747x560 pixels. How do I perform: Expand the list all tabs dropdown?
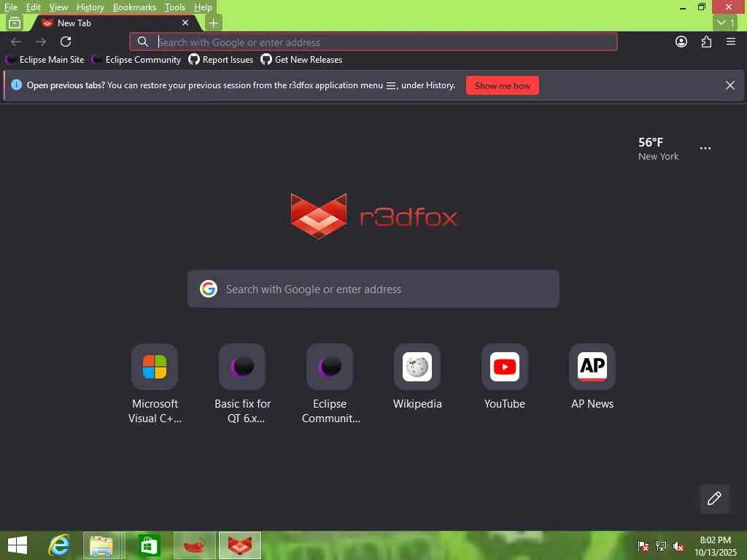click(725, 23)
